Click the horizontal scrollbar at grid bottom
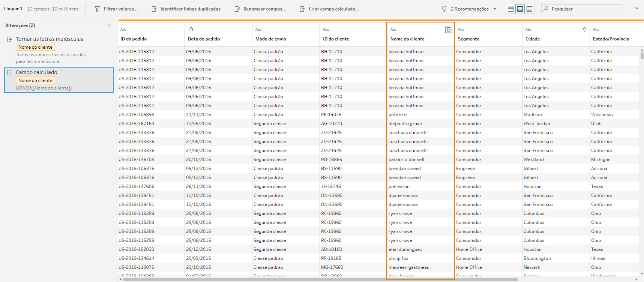 [319, 279]
